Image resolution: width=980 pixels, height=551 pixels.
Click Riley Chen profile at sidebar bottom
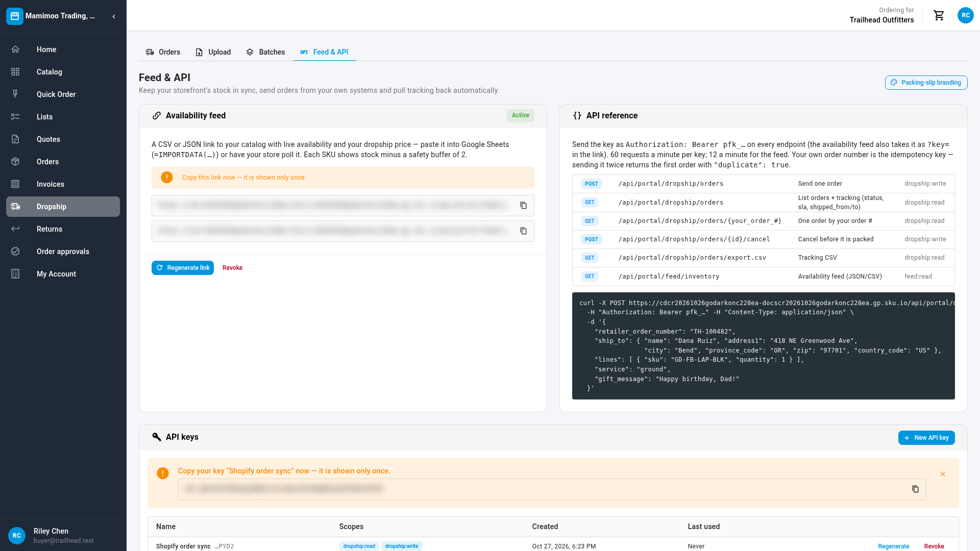(x=63, y=536)
